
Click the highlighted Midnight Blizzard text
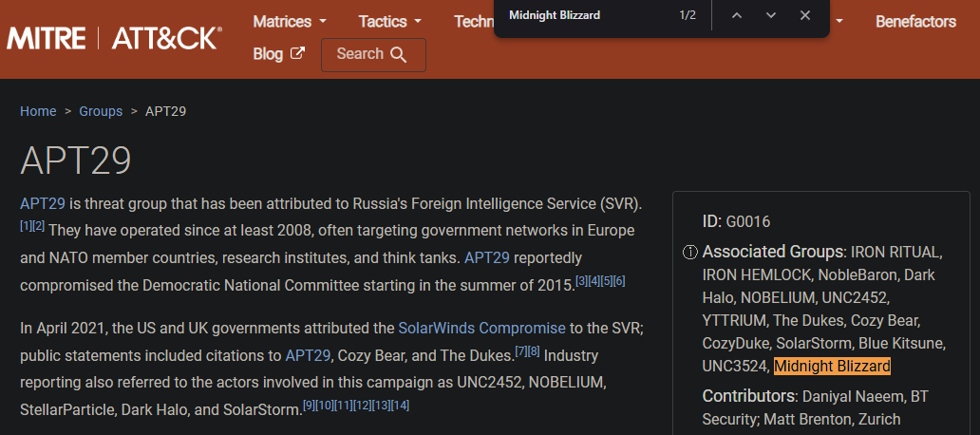pos(832,367)
